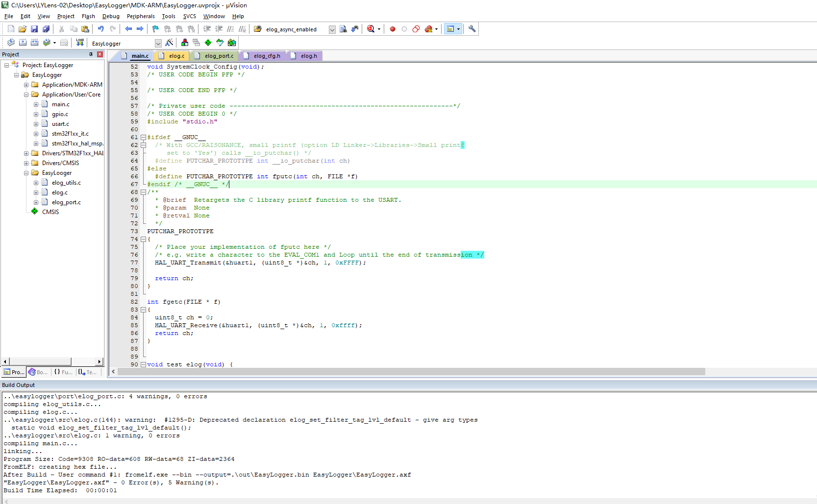
Task: Open the Peripherals menu
Action: coord(141,16)
